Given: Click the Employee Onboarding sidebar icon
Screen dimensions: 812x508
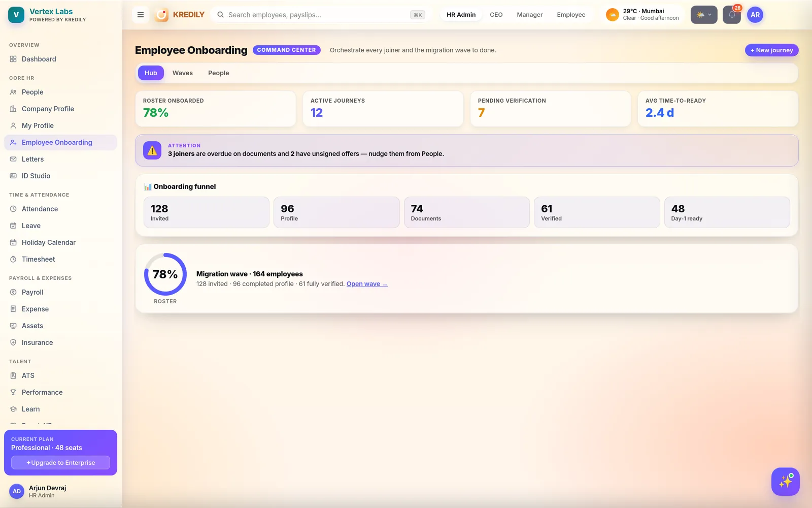Looking at the screenshot, I should (x=13, y=142).
